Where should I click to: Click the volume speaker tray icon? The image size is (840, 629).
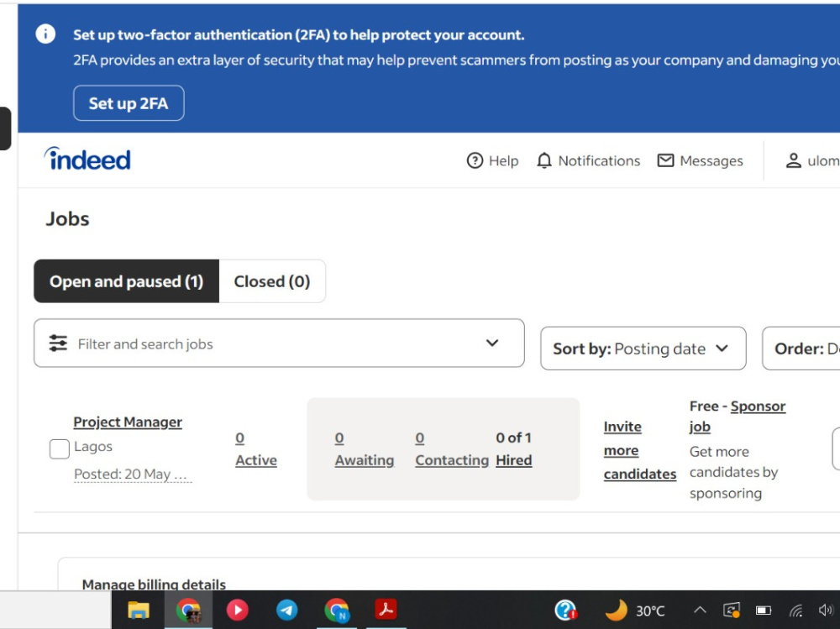(x=826, y=611)
